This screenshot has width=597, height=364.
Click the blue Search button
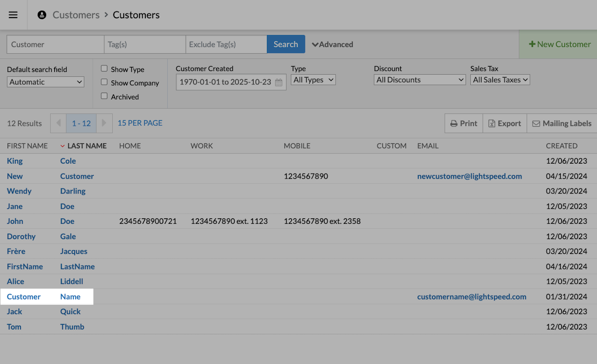click(x=286, y=44)
